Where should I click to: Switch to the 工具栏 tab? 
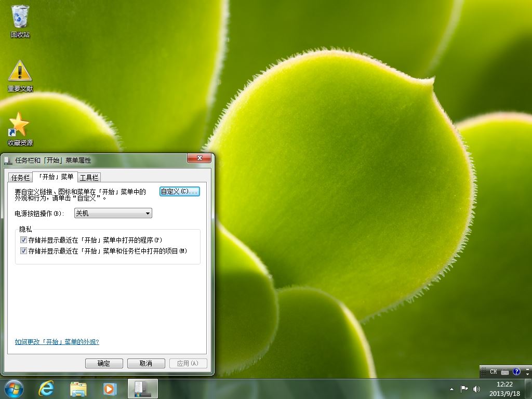[89, 178]
